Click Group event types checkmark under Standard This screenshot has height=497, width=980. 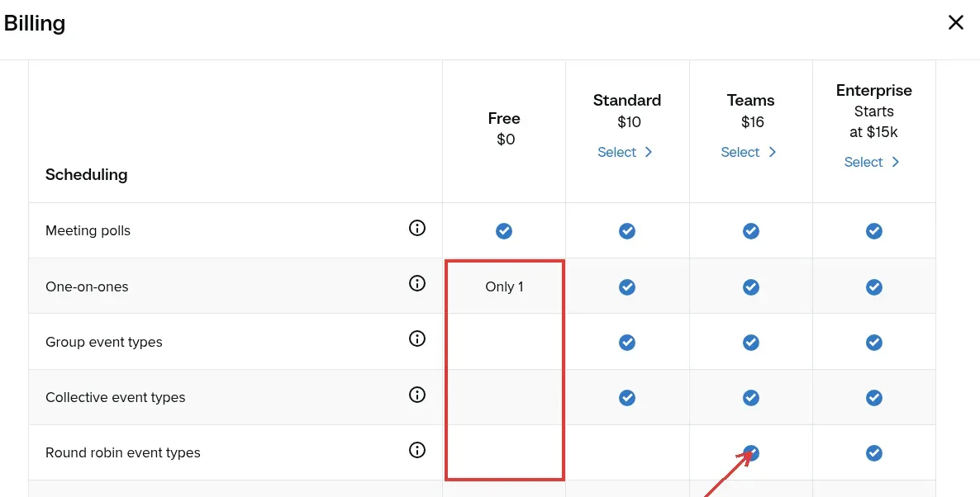627,343
